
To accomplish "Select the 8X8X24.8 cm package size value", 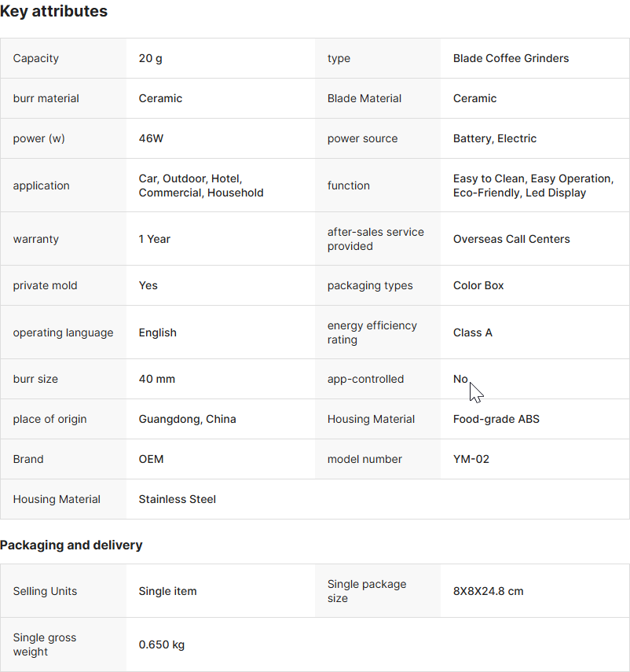I will (x=488, y=591).
